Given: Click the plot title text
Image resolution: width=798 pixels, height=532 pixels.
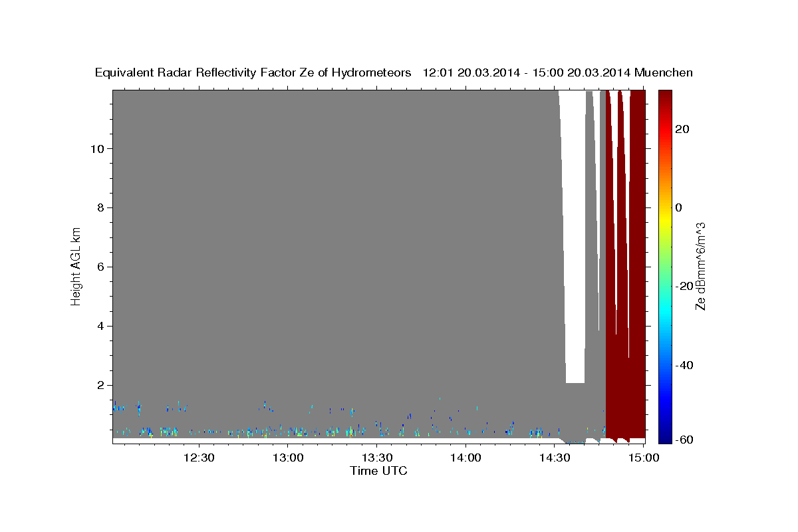Looking at the screenshot, I should (x=394, y=72).
